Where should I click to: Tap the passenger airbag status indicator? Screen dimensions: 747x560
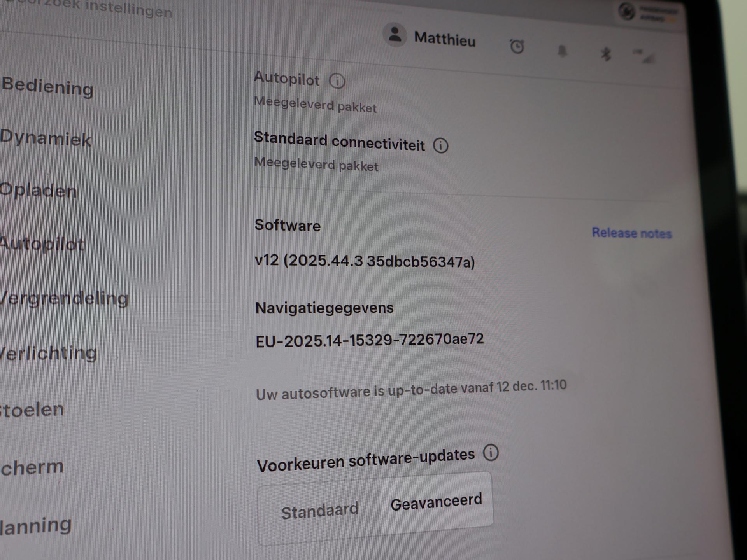point(649,13)
